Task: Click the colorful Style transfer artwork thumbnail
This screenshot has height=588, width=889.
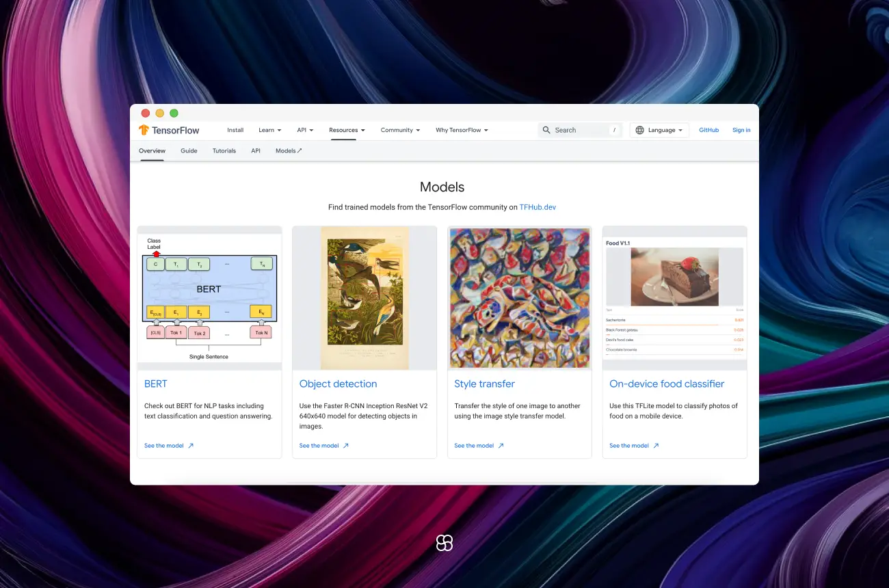Action: (520, 298)
